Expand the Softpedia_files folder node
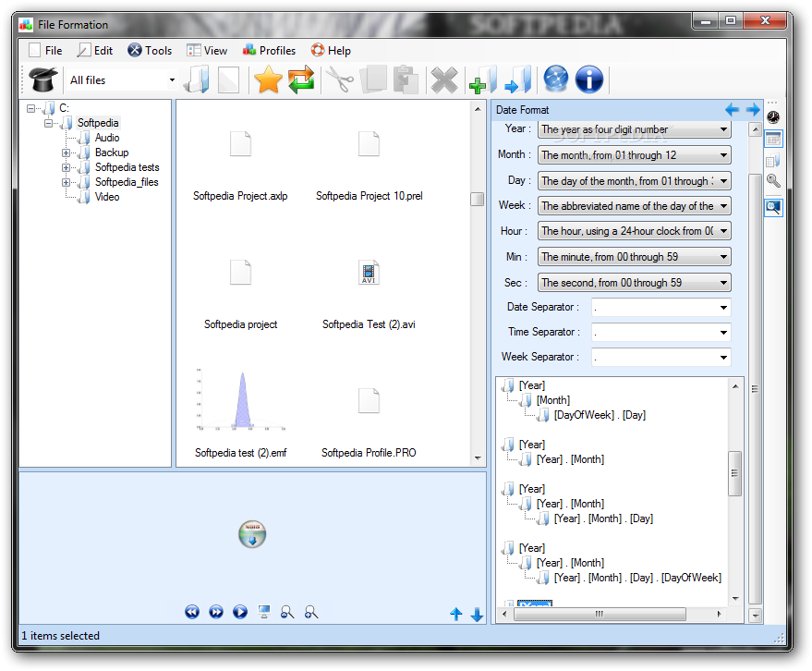Viewport: 812px width, 671px height. coord(66,182)
